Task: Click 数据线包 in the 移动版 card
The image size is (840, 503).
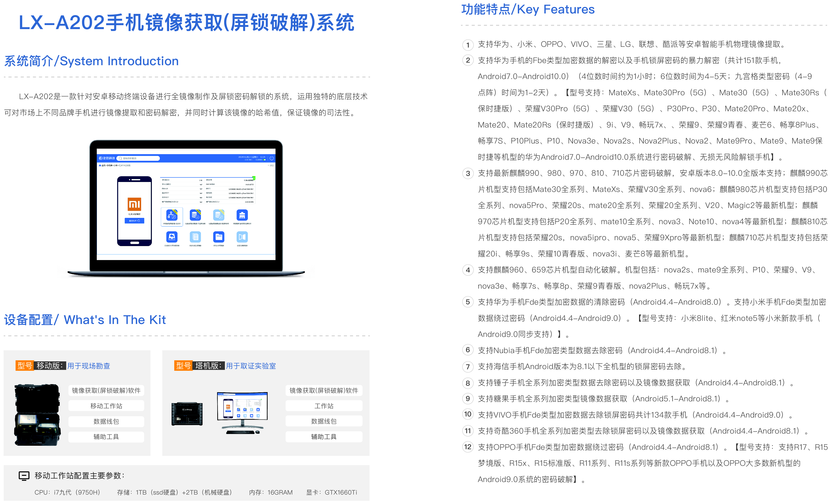Action: pyautogui.click(x=106, y=421)
